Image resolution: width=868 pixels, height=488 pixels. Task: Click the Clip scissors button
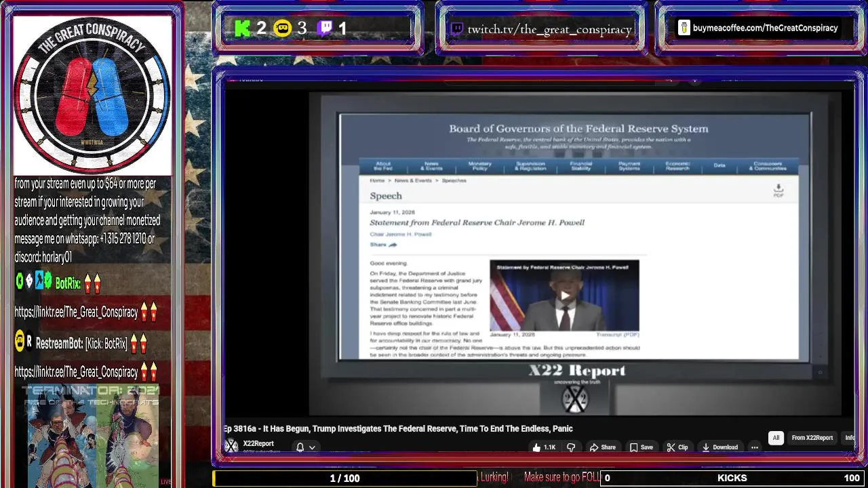click(677, 447)
